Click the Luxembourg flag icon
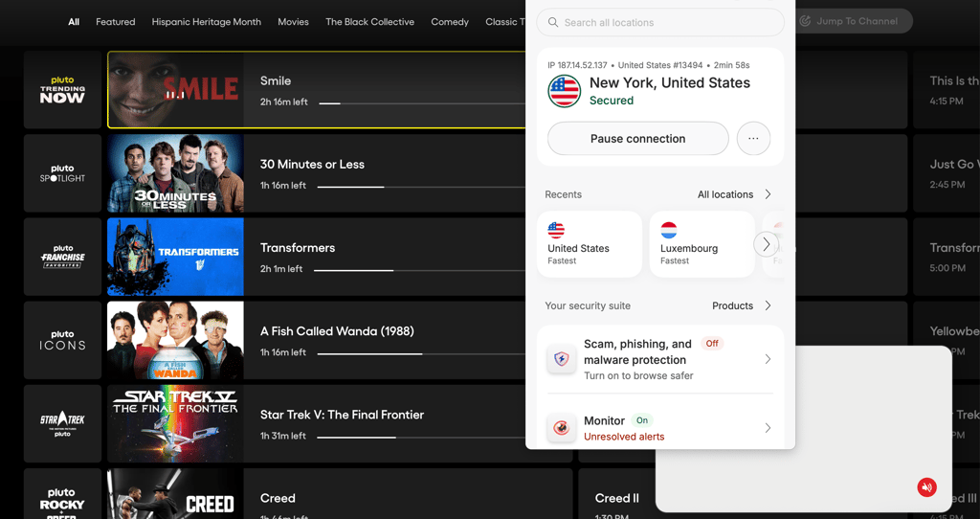The width and height of the screenshot is (980, 519). [669, 230]
